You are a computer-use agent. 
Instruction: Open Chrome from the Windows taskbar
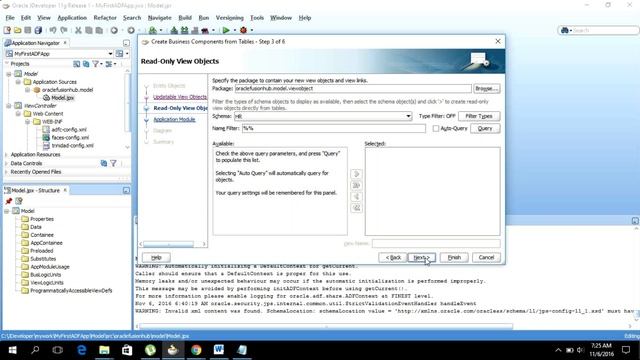tap(196, 350)
